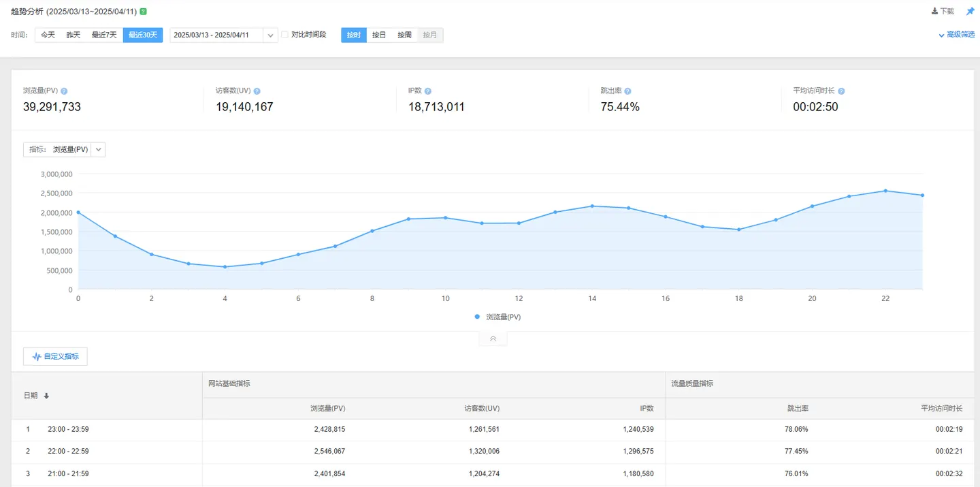Expand 高级筛选 advanced filters
This screenshot has height=487, width=980.
coord(957,35)
